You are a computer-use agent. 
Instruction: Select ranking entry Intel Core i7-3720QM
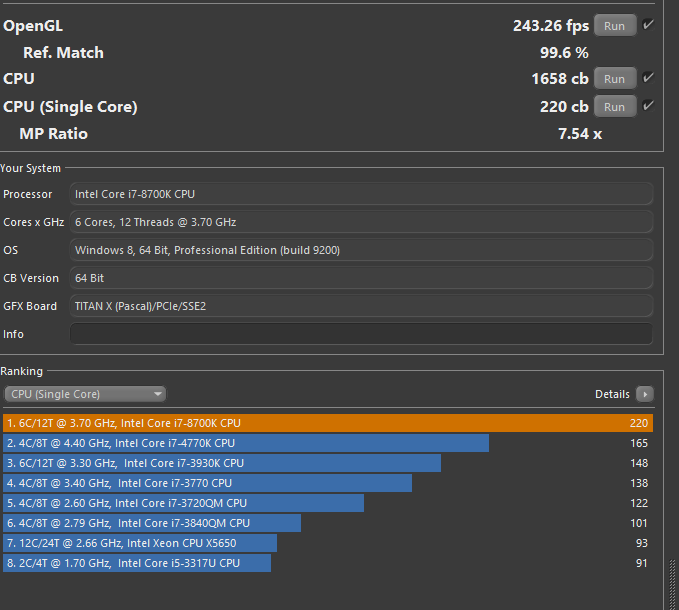pos(328,503)
